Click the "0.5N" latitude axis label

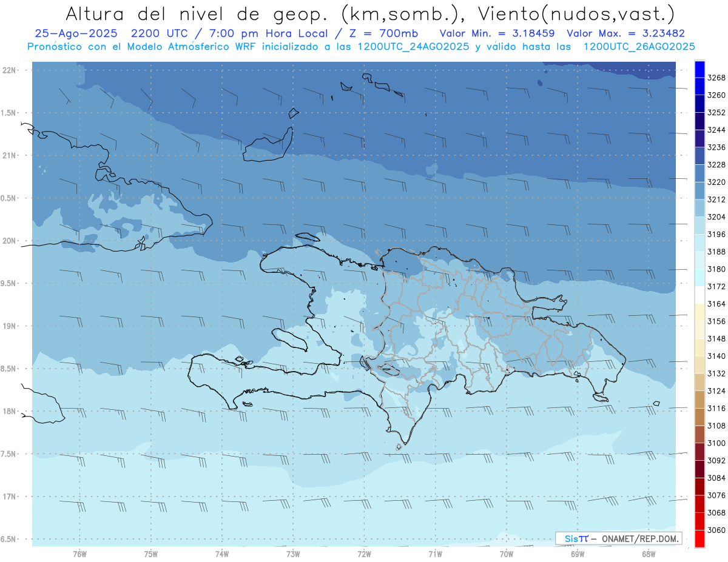tap(9, 198)
